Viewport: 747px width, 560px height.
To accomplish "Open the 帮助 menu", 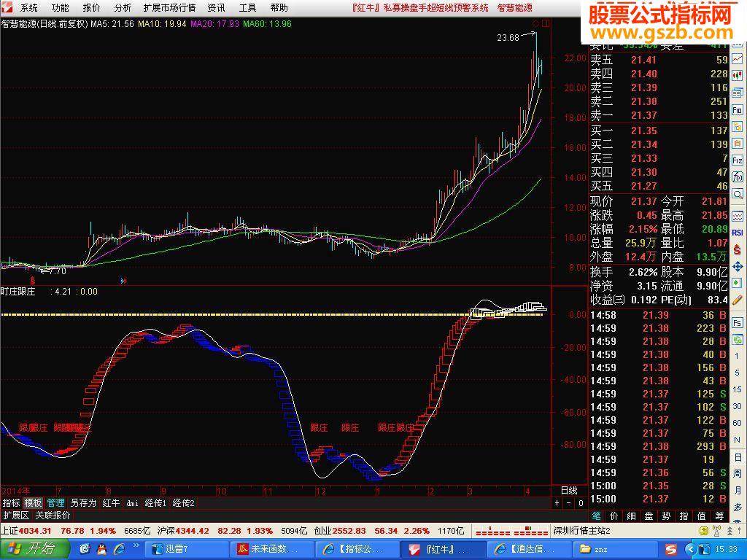I will click(279, 7).
